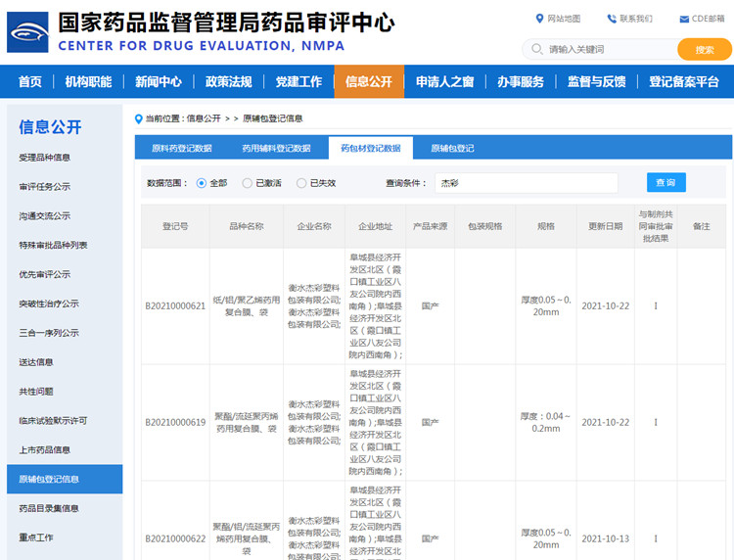Switch to 原料药登记数据 tab
This screenshot has width=734, height=560.
click(x=182, y=149)
